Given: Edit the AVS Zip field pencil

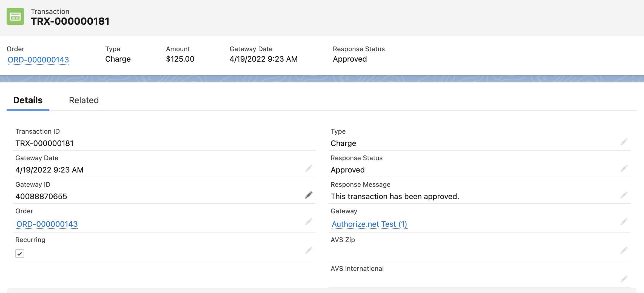Looking at the screenshot, I should tap(624, 250).
